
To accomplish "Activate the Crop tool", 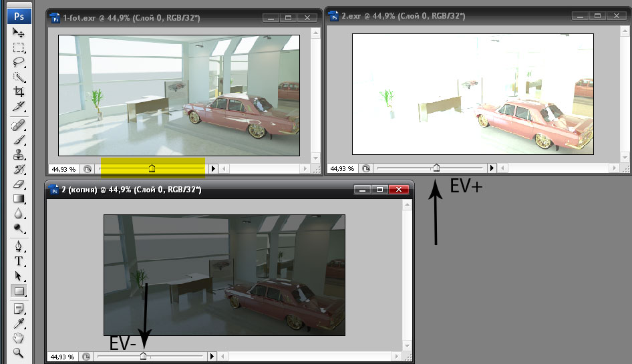I will coord(19,92).
